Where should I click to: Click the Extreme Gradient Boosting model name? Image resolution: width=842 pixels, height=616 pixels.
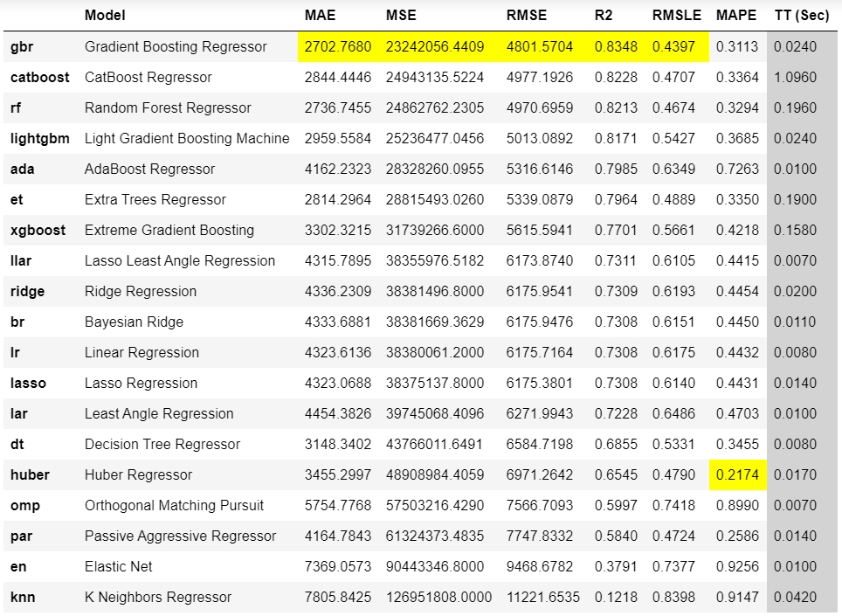pyautogui.click(x=169, y=230)
